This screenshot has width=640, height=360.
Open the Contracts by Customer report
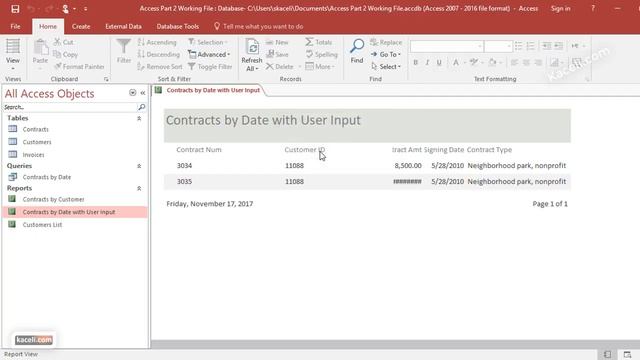point(53,199)
